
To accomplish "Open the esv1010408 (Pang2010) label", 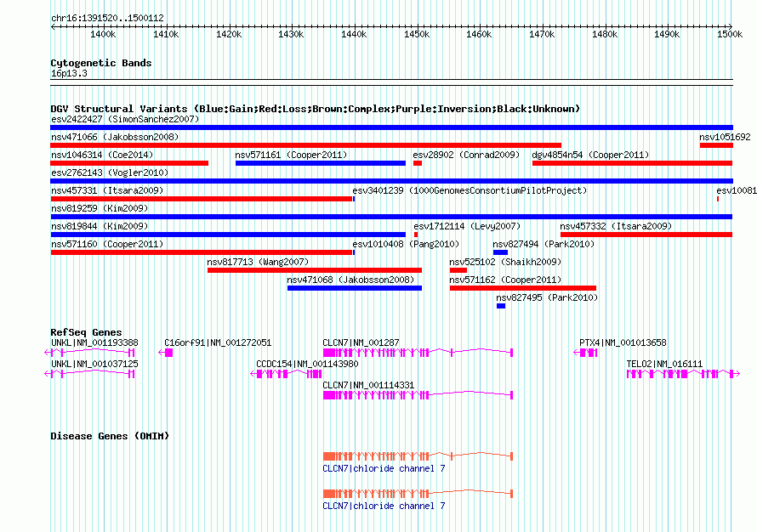I will 406,244.
